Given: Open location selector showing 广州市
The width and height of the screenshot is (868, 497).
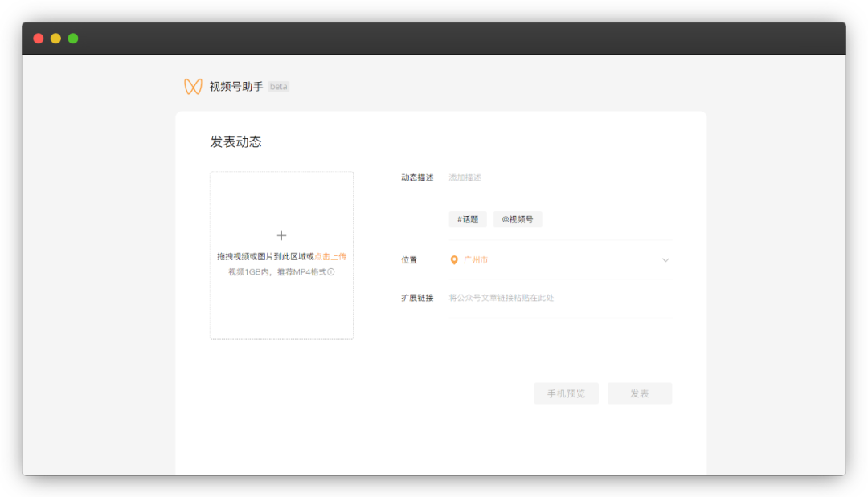Looking at the screenshot, I should pyautogui.click(x=560, y=260).
